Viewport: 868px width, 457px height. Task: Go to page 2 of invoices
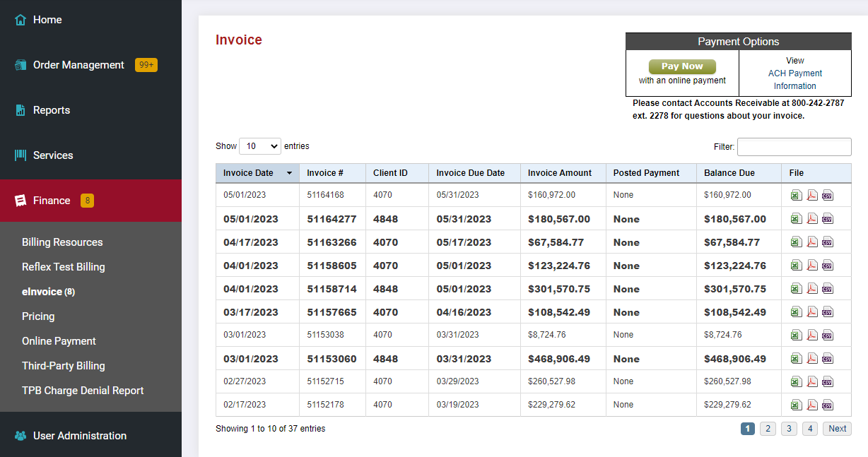(768, 429)
